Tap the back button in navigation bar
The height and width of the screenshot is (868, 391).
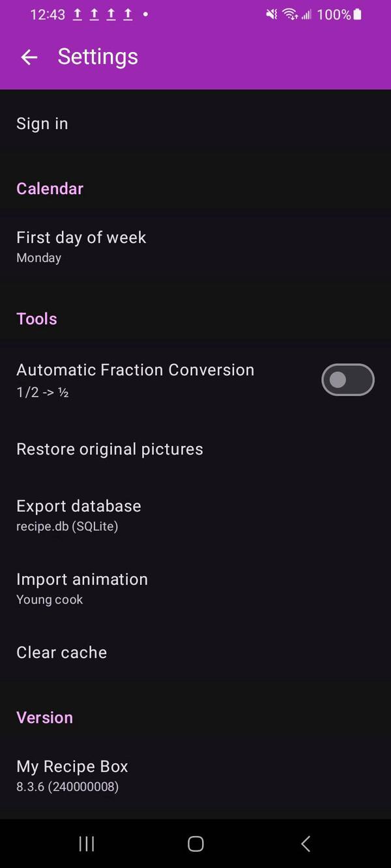pos(305,843)
